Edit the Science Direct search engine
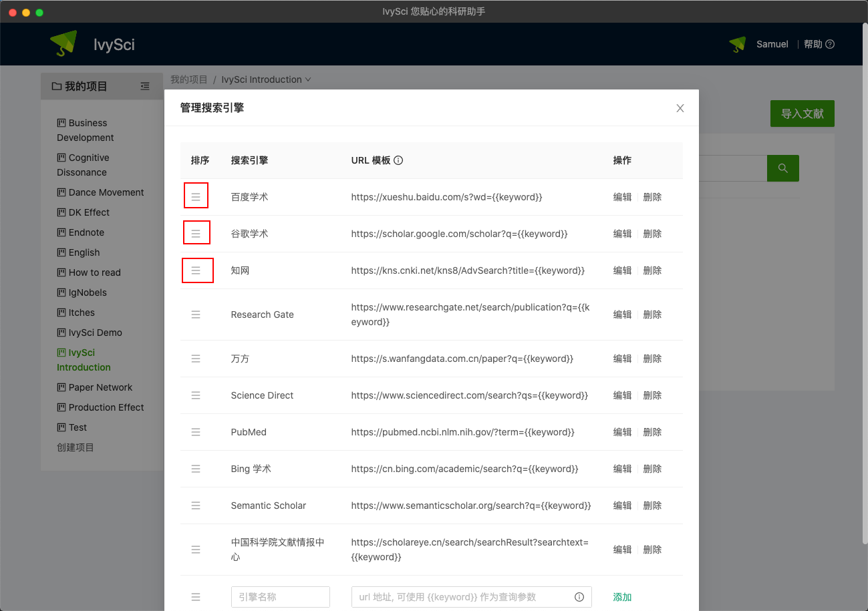 pos(622,395)
